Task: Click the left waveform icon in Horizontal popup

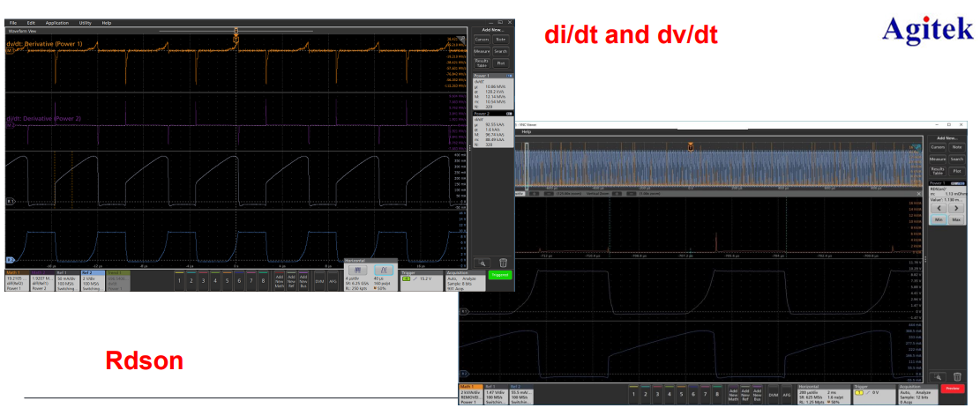Action: (358, 270)
